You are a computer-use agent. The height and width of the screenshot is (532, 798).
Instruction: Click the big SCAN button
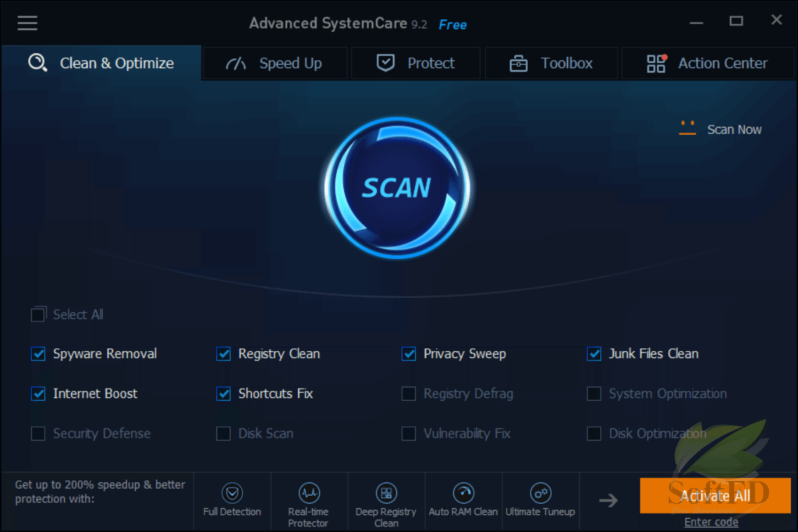[397, 187]
